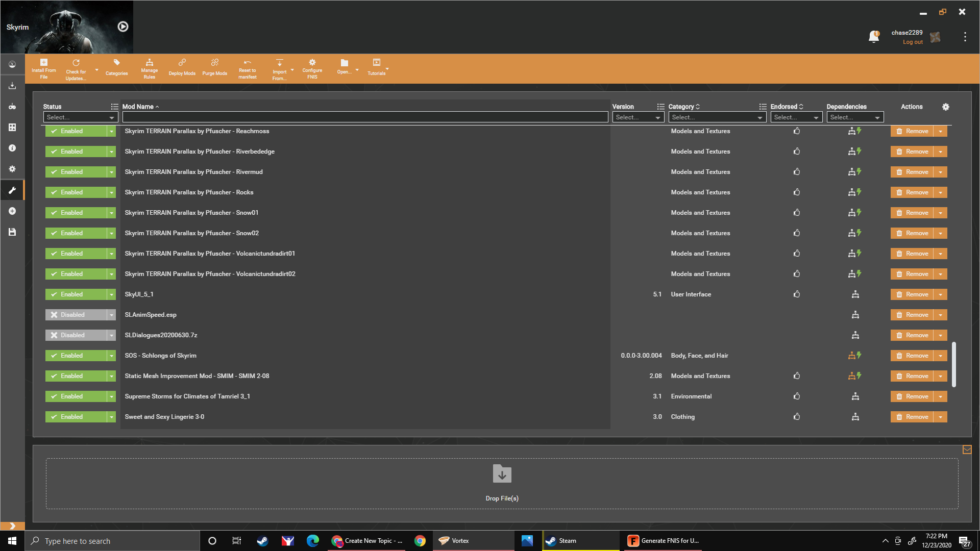
Task: Open the Tutorials menu
Action: tap(377, 66)
